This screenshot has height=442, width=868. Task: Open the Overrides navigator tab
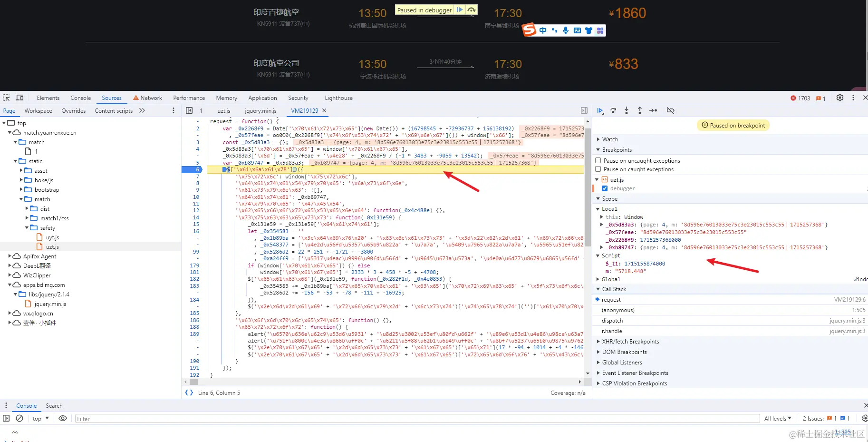[x=74, y=111]
